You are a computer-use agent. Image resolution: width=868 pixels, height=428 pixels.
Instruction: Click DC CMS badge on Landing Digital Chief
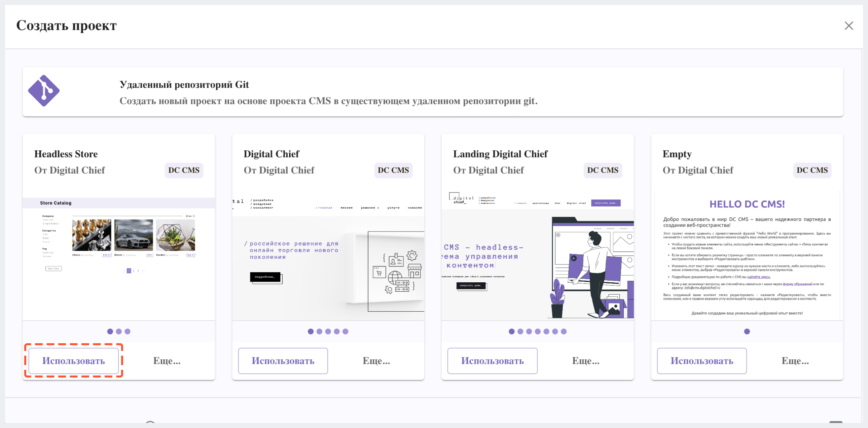point(603,170)
